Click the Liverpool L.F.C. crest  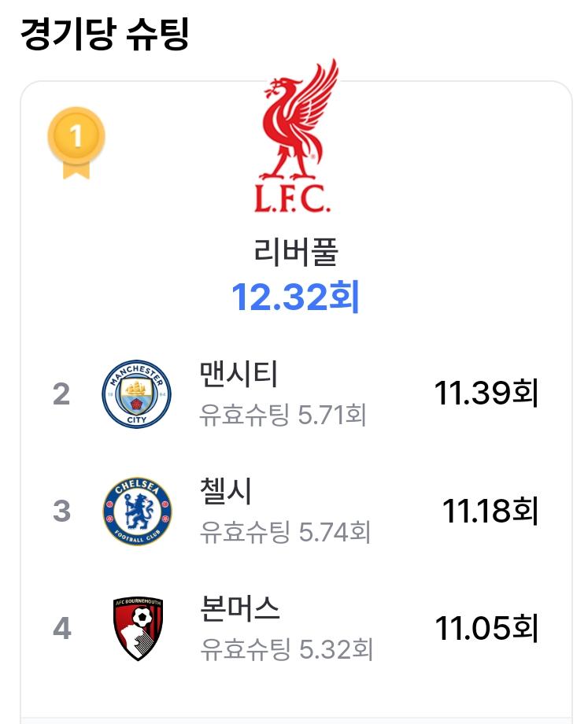296,136
